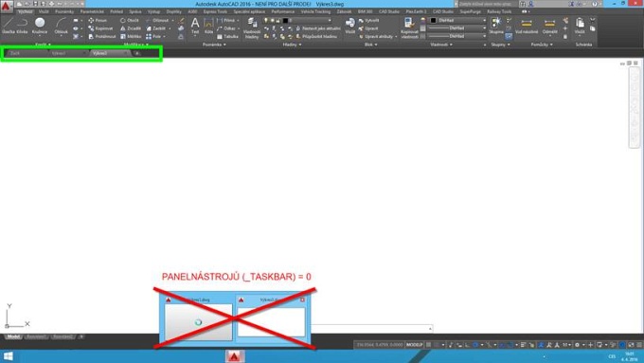This screenshot has width=644, height=363.
Task: Toggle hardware acceleration in status bar
Action: 622,345
